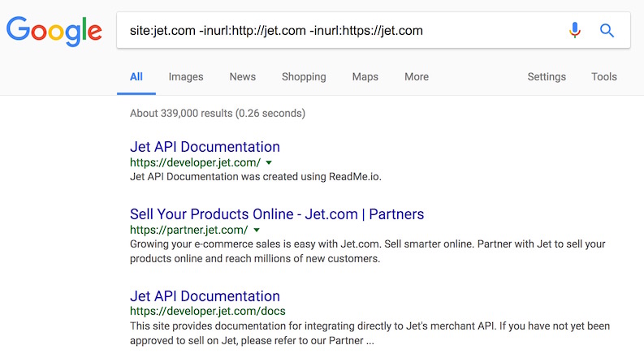Select the All results tab
Screen dimensions: 644x358
click(x=136, y=77)
